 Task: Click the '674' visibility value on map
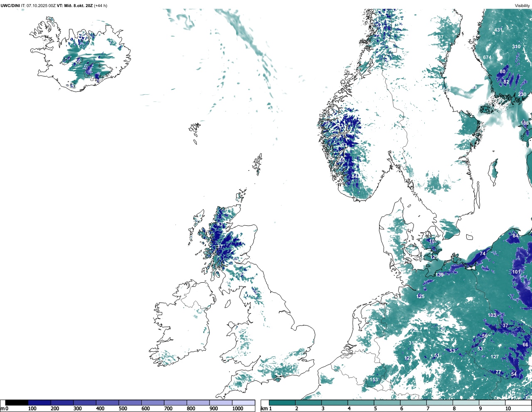[x=487, y=57]
